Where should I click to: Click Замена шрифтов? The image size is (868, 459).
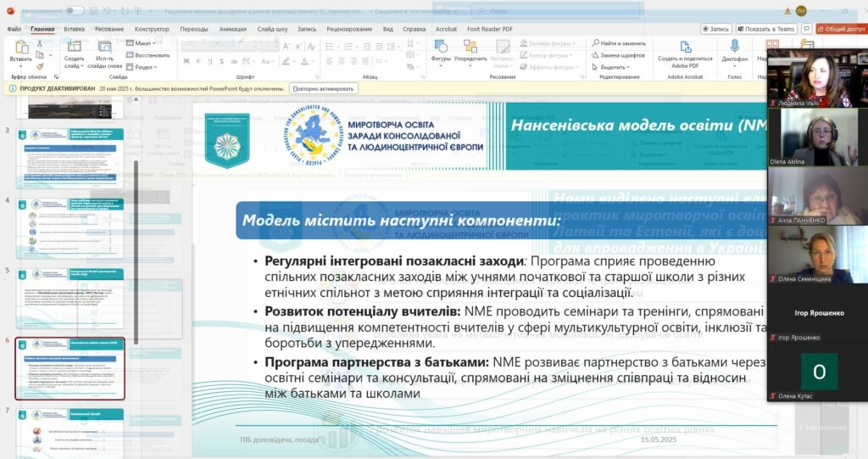point(618,55)
